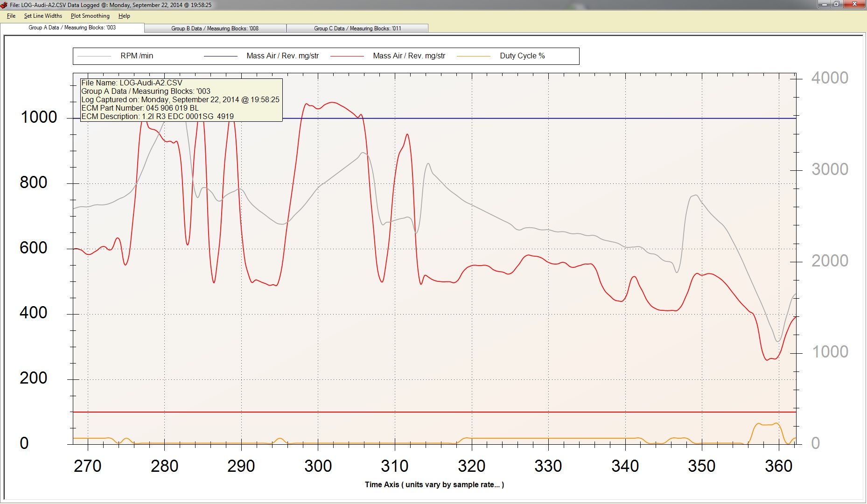Click the Time Axis label below the chart
The image size is (867, 504).
click(434, 484)
